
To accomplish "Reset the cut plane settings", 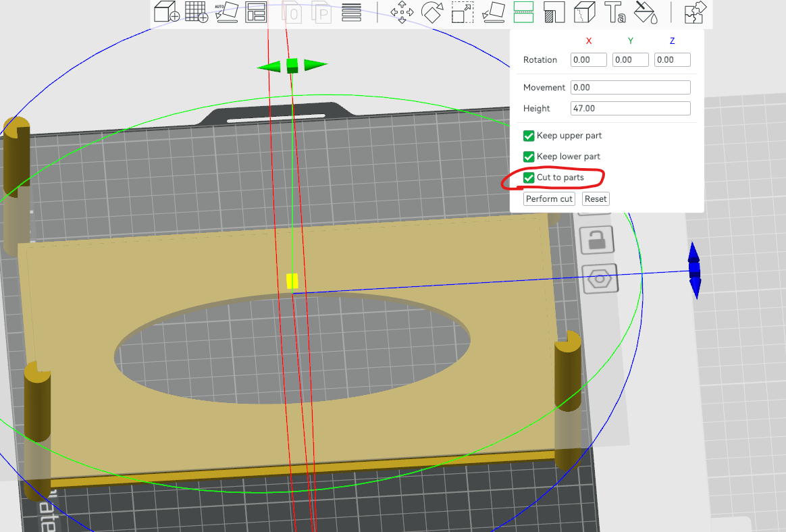I will tap(595, 198).
